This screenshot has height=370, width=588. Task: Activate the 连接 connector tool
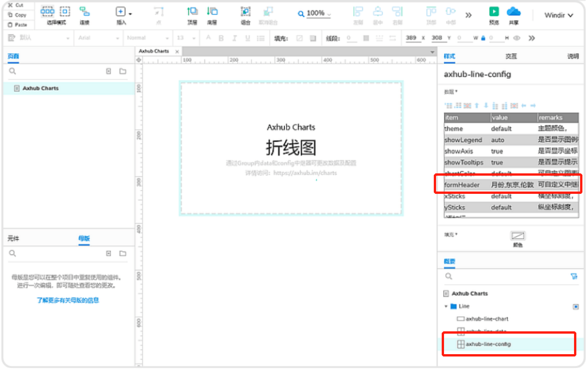(84, 12)
